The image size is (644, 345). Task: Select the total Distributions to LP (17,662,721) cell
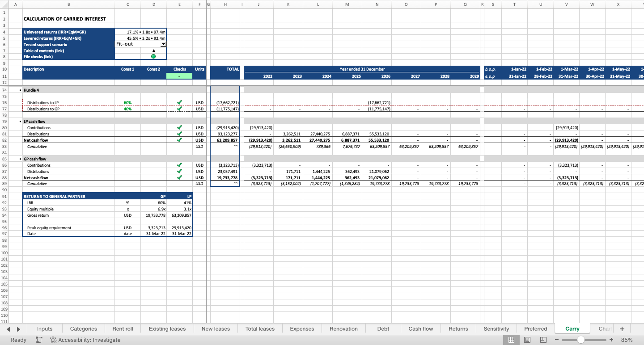(225, 103)
